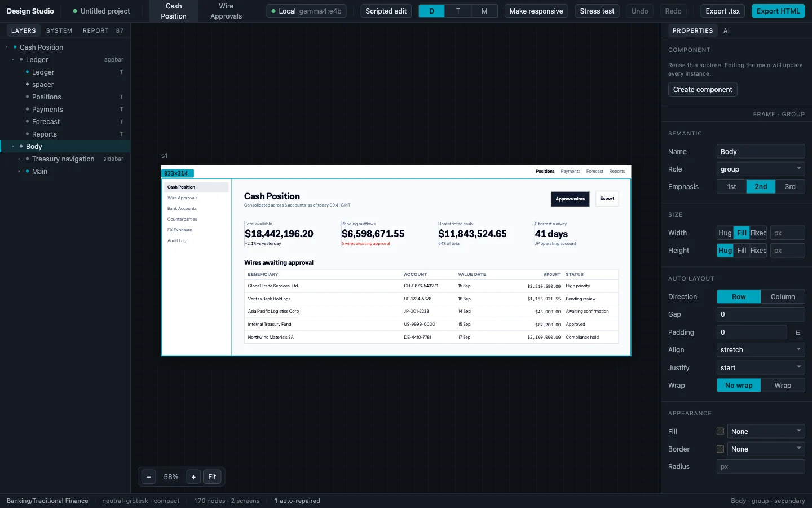Set Emphasis to 1st
This screenshot has width=812, height=508.
click(731, 187)
